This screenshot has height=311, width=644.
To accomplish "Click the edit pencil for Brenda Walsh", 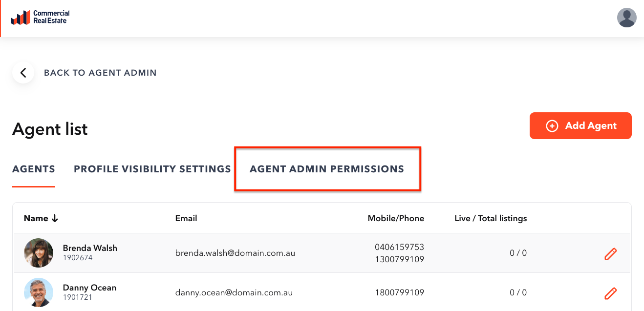I will point(610,253).
